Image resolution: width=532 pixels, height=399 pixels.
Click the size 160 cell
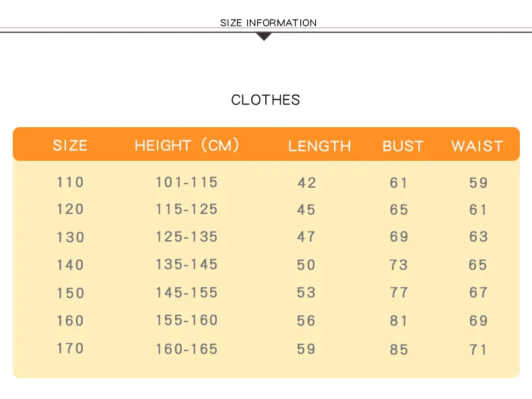[x=70, y=321]
